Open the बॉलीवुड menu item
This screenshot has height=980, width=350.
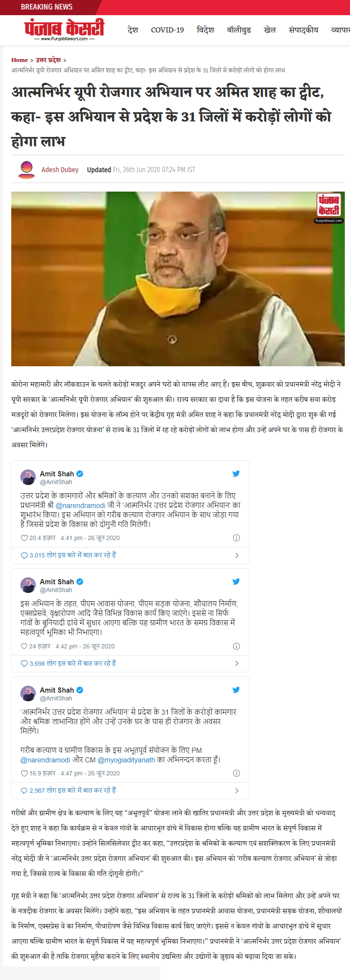[239, 30]
